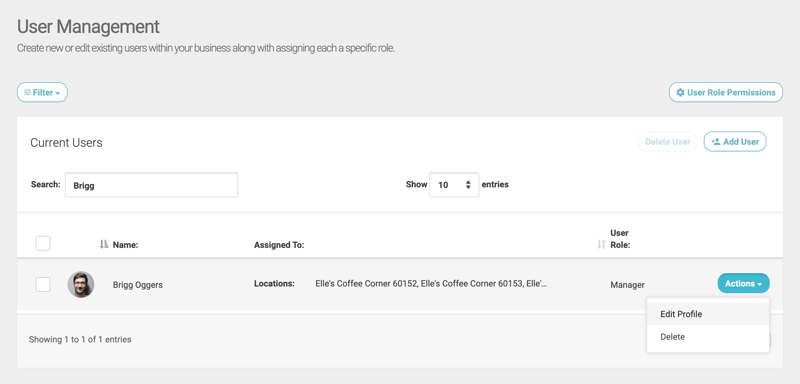This screenshot has height=384, width=800.
Task: Check the box for Brigg Oggers
Action: point(43,284)
